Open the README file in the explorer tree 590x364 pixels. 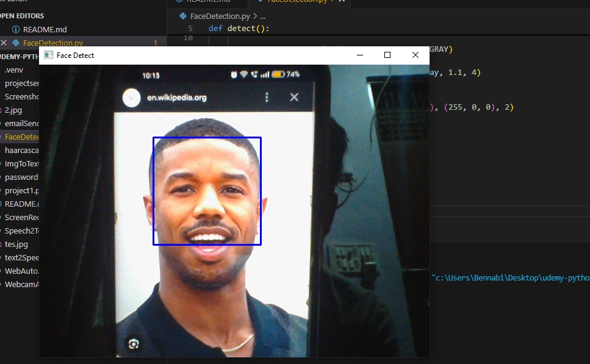pyautogui.click(x=21, y=204)
